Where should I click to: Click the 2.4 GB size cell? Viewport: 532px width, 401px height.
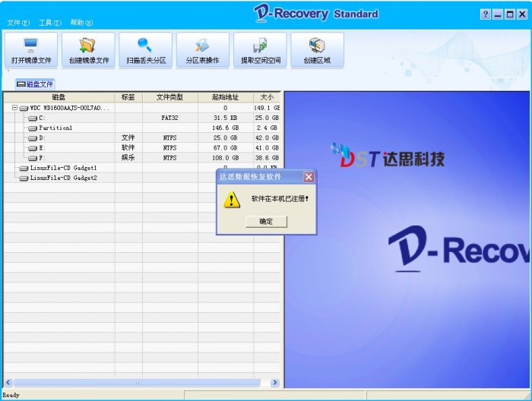[267, 128]
